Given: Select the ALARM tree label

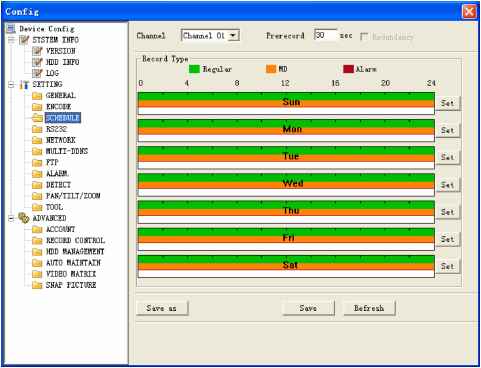Looking at the screenshot, I should (x=57, y=174).
